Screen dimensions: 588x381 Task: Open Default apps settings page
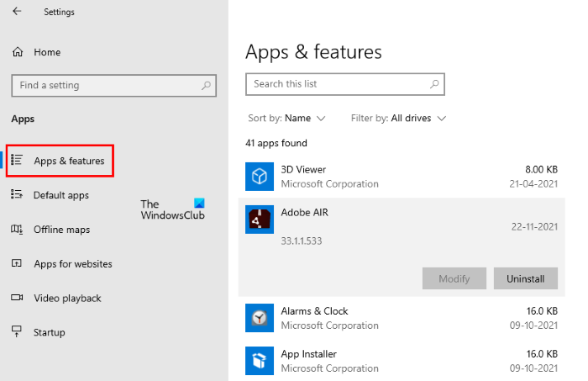60,195
